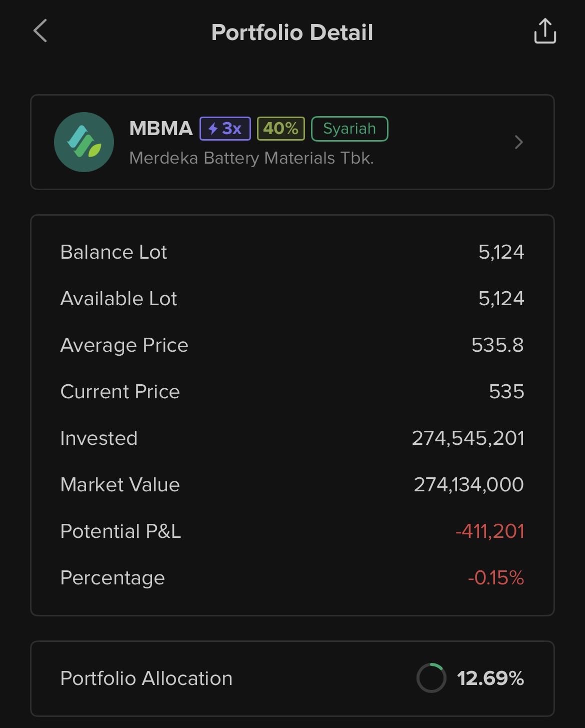Screen dimensions: 585x728
Task: Tap the share export icon
Action: click(x=545, y=32)
